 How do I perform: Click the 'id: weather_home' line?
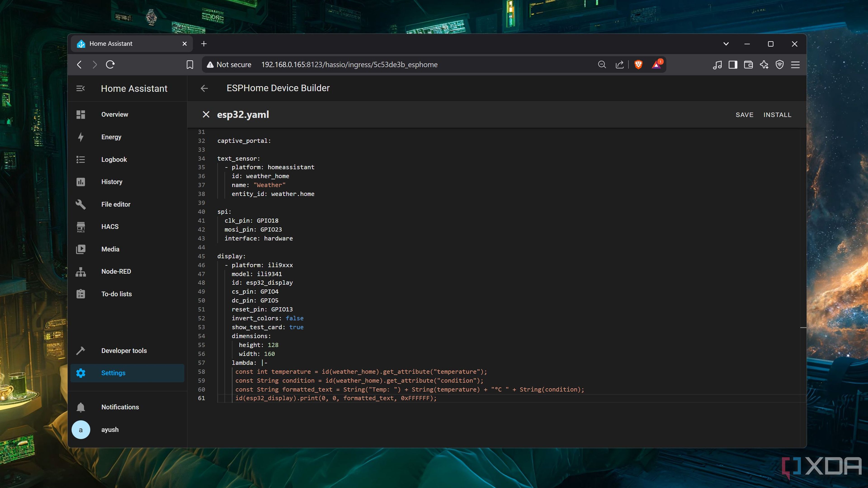point(260,176)
